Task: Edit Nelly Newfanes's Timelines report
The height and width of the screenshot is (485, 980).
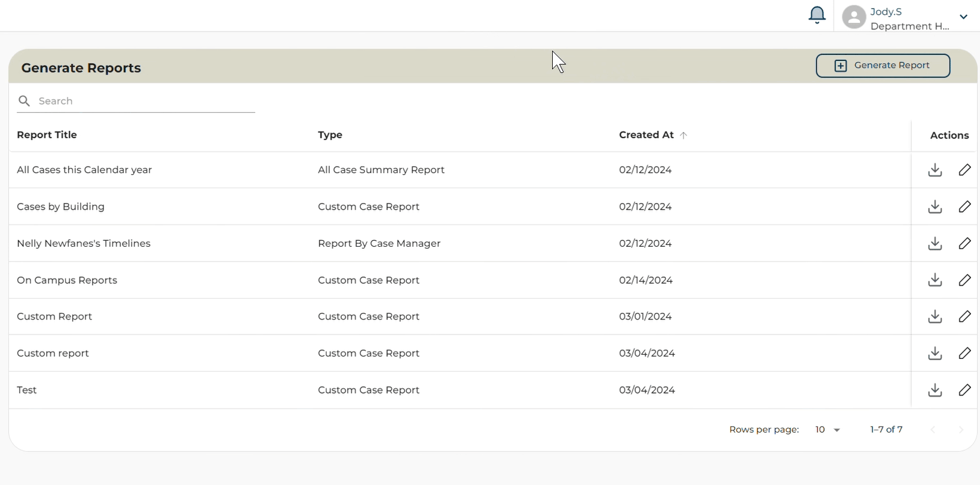Action: point(964,244)
